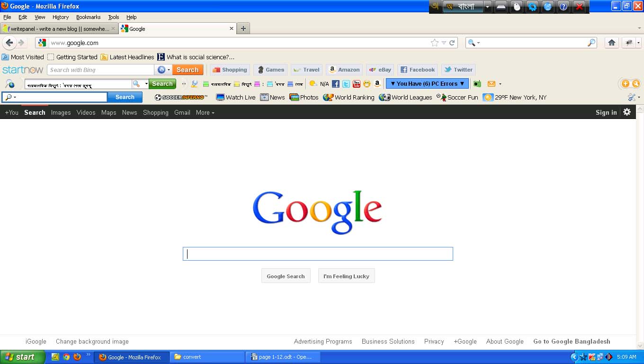Open the History menu

61,17
